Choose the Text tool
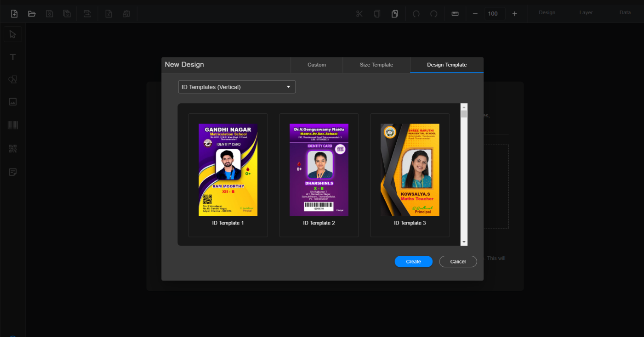644x337 pixels. [13, 57]
